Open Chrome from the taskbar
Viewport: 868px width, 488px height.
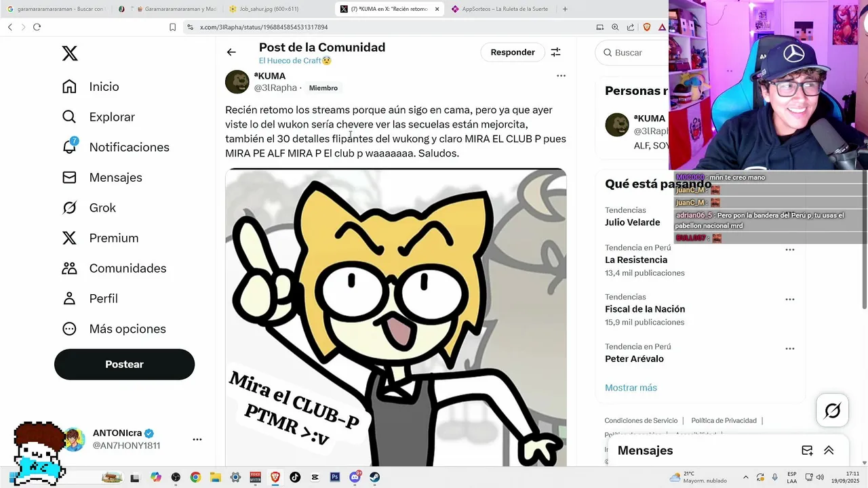coord(195,478)
